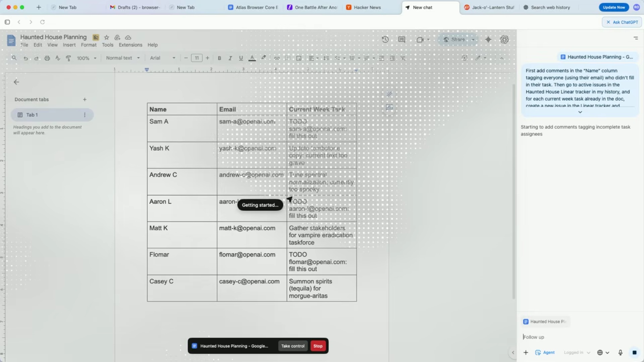Open the Insert menu

(69, 45)
